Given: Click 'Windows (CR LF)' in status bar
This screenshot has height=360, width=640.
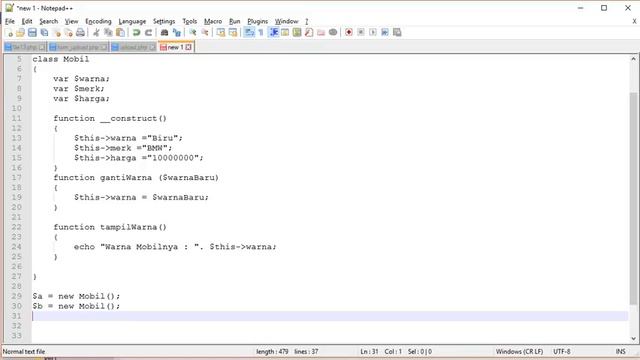Looking at the screenshot, I should [519, 351].
